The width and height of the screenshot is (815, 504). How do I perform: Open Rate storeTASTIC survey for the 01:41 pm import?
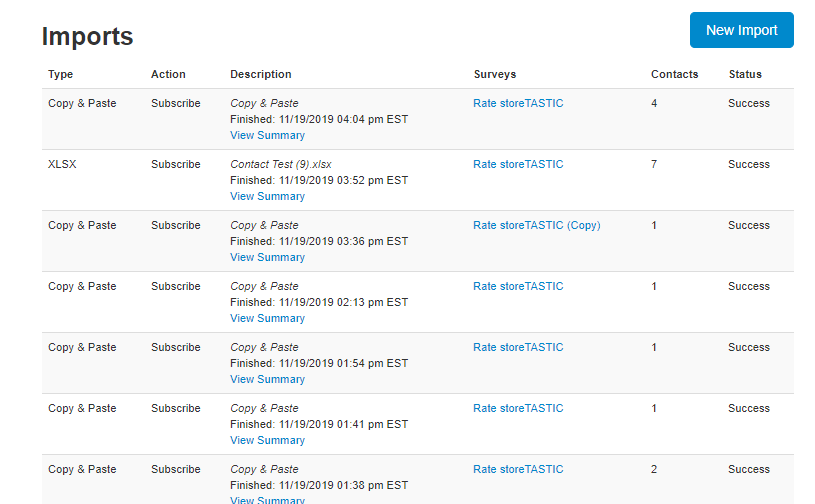(518, 408)
